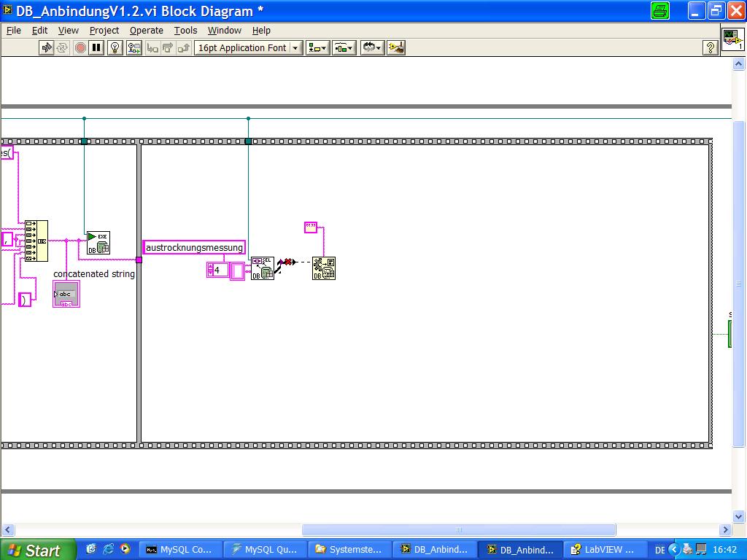Select the DB Execute Query VI node
Screen dimensions: 747x560
(x=98, y=243)
